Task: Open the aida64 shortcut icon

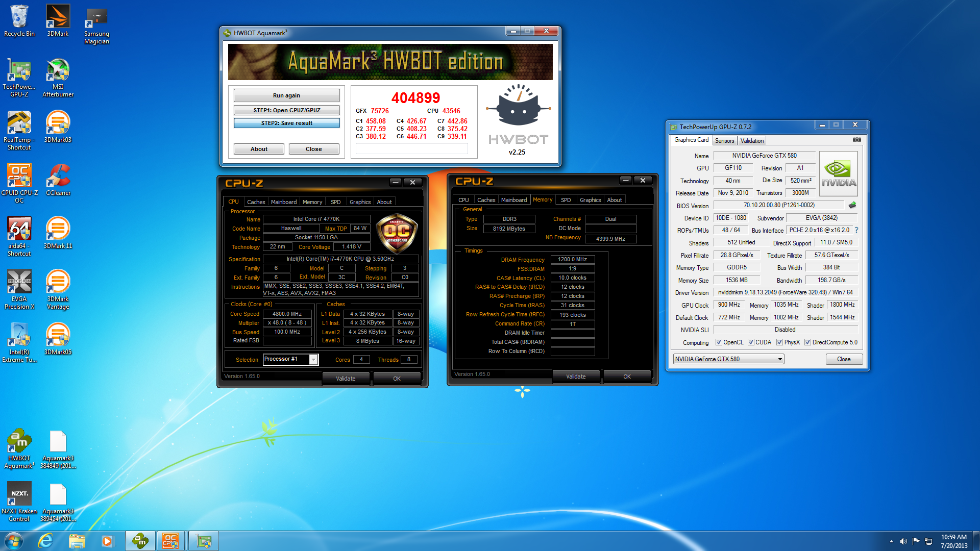Action: (x=19, y=237)
